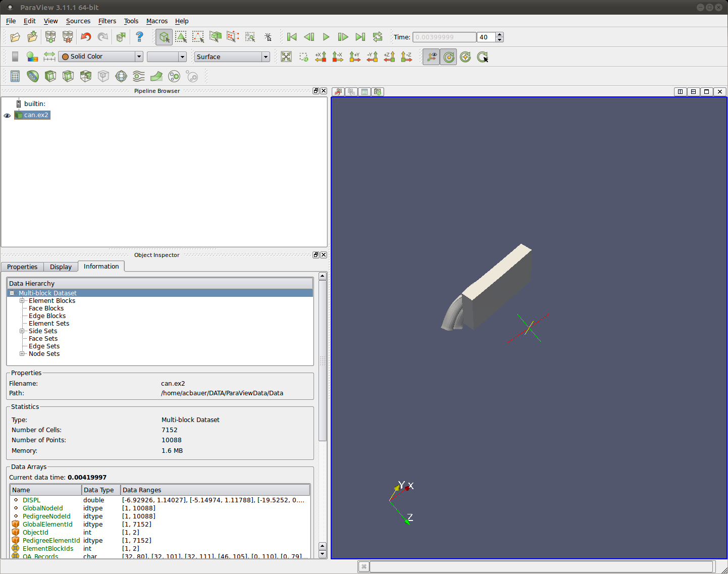The width and height of the screenshot is (728, 574).
Task: Jump to the first time step
Action: (x=292, y=37)
